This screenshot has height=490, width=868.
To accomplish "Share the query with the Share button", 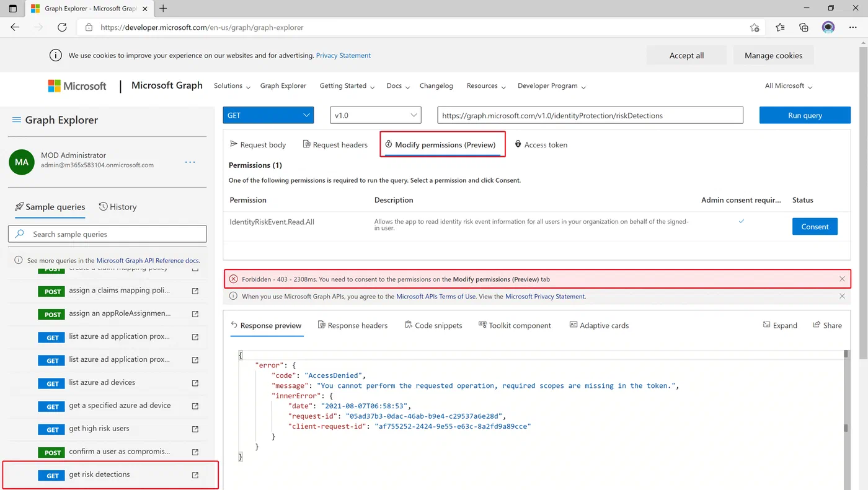I will pyautogui.click(x=827, y=325).
